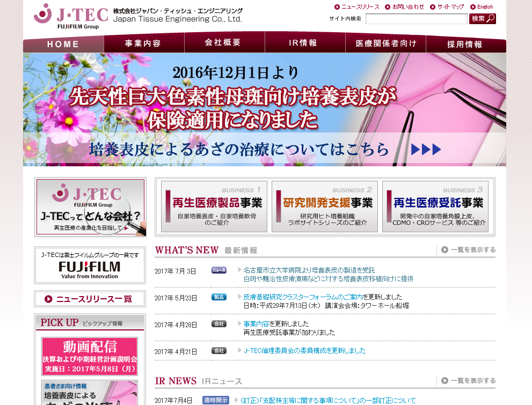Open 患者さま向け情報 培養表皮 banner
Image resolution: width=532 pixels, height=405 pixels.
[x=90, y=393]
